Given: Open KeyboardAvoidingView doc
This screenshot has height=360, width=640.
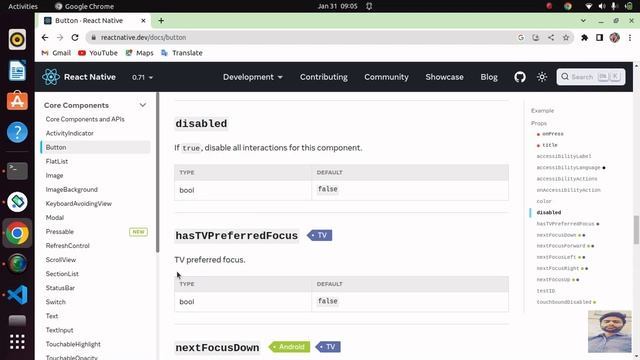Looking at the screenshot, I should pos(78,203).
